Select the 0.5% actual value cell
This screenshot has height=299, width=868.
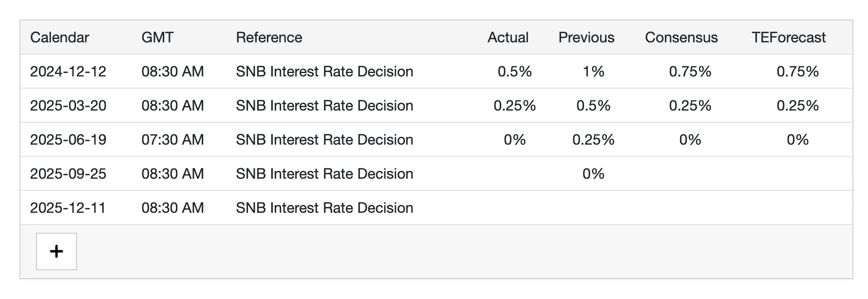click(515, 72)
